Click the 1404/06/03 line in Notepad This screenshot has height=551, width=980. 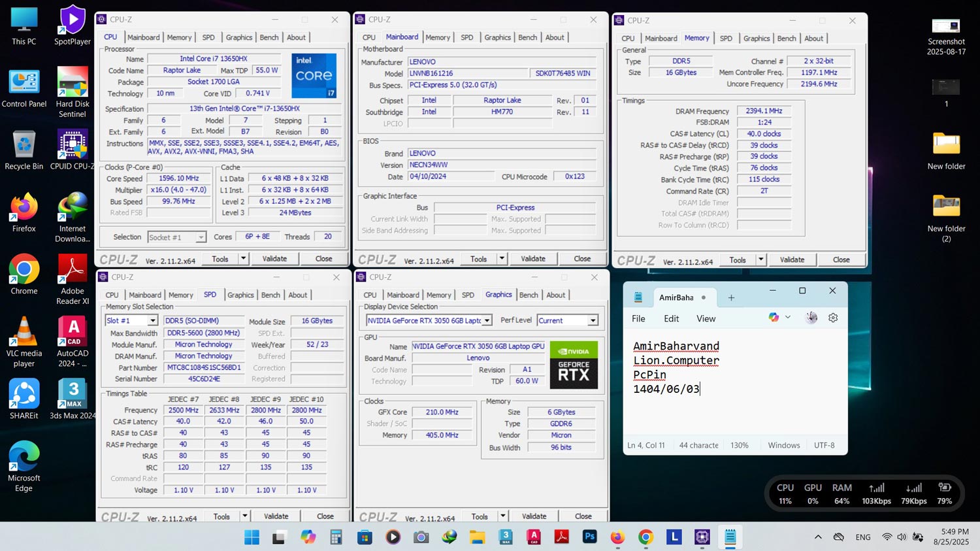tap(666, 389)
